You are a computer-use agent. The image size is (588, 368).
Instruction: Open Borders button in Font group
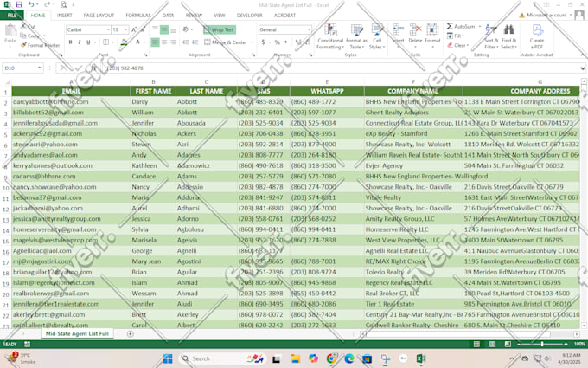pyautogui.click(x=106, y=42)
